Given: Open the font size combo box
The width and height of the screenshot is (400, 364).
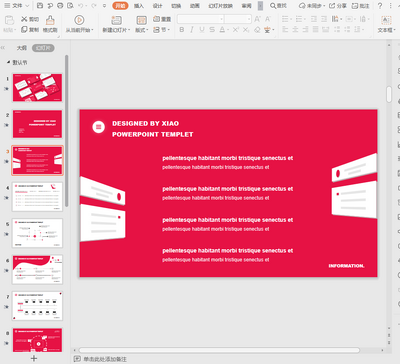Looking at the screenshot, I should (x=238, y=19).
